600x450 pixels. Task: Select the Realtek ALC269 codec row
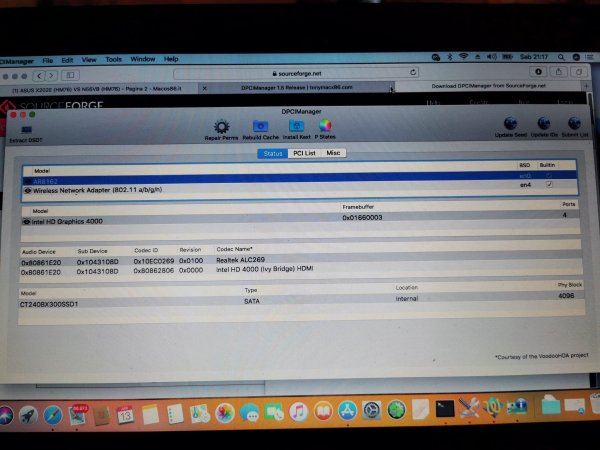[301, 261]
